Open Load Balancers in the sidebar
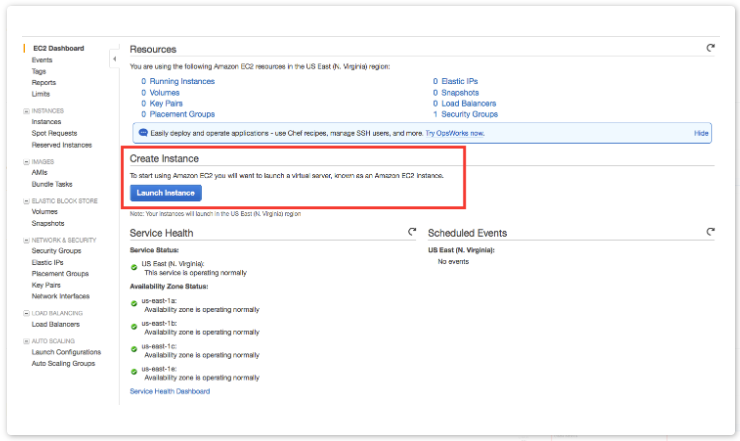This screenshot has width=740, height=441. pyautogui.click(x=56, y=324)
